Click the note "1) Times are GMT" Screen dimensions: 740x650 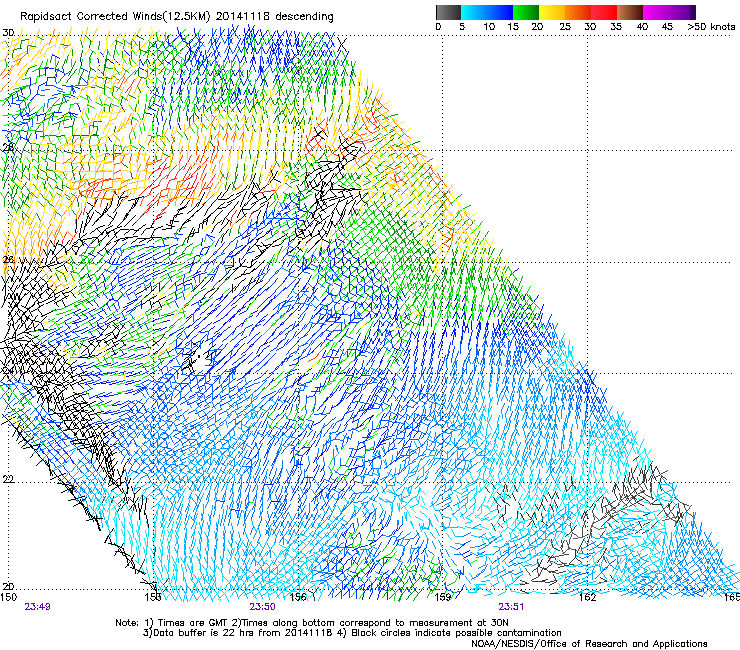coord(184,623)
